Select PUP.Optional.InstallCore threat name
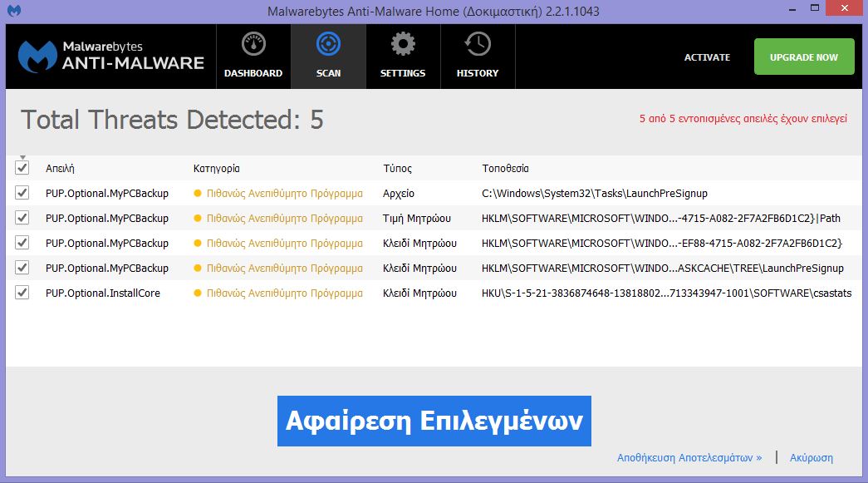The width and height of the screenshot is (868, 483). tap(103, 293)
